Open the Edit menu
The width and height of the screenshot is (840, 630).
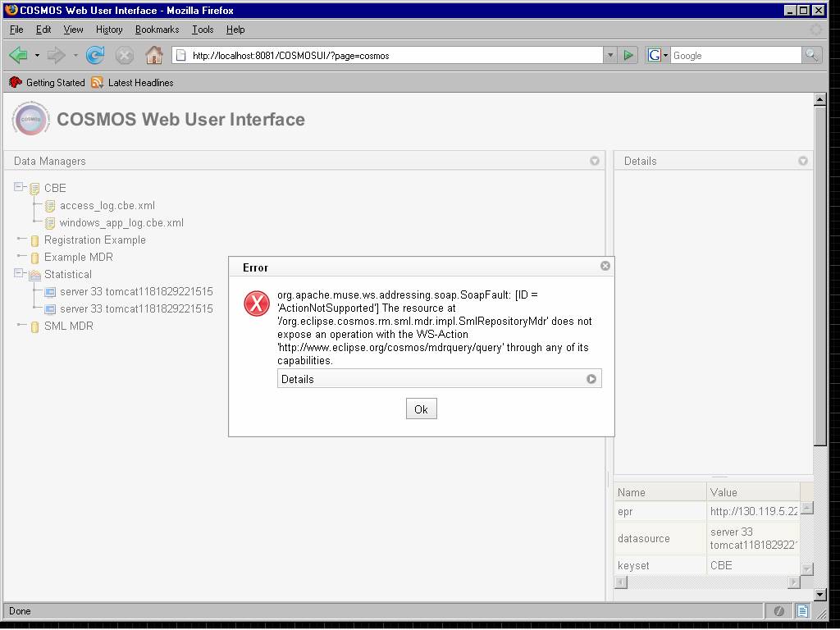43,30
